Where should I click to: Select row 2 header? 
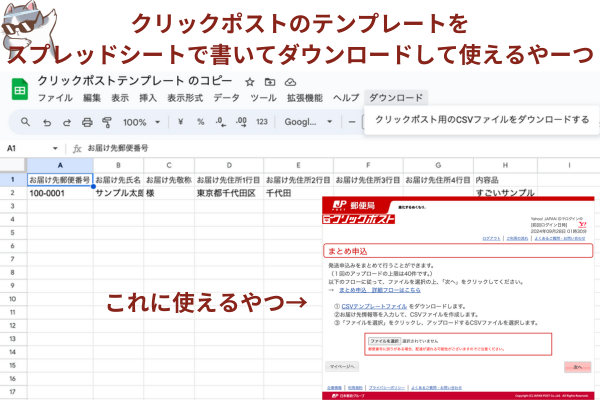pyautogui.click(x=13, y=193)
